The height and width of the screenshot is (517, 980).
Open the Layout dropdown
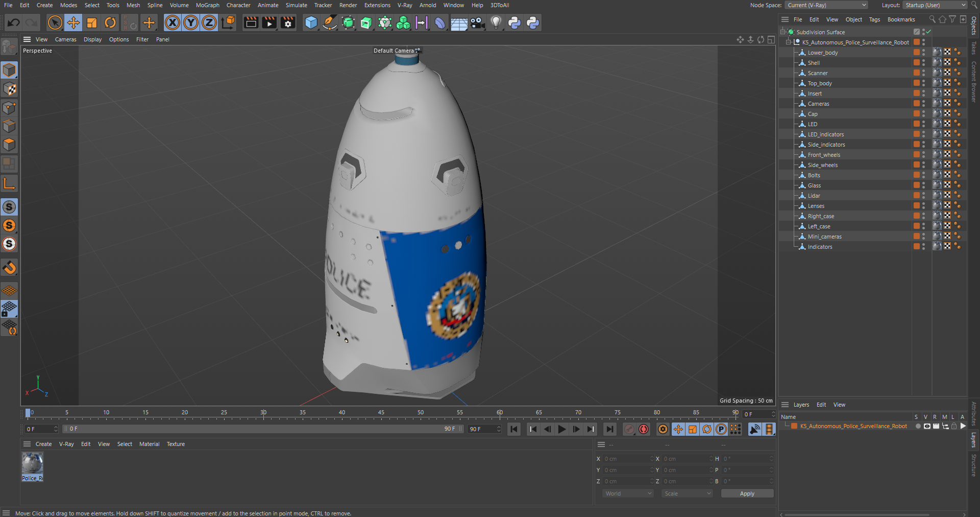[x=935, y=5]
